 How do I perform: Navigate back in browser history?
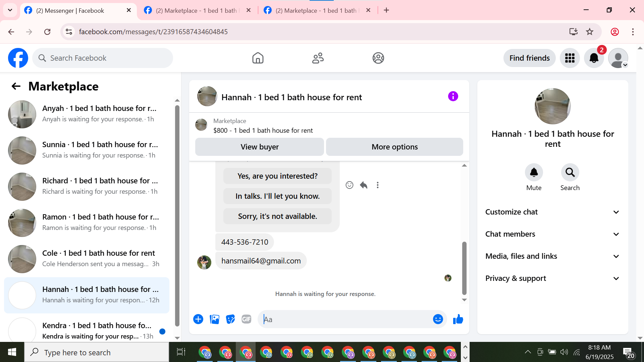click(11, 32)
